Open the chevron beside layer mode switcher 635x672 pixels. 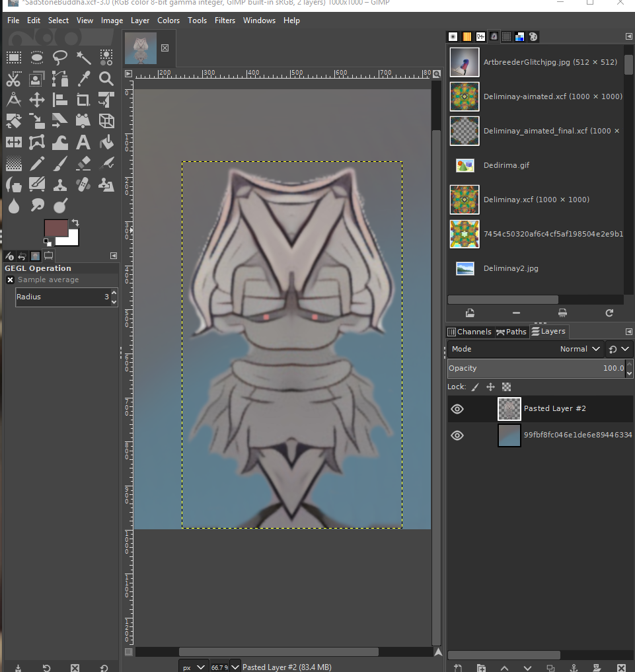pyautogui.click(x=625, y=350)
